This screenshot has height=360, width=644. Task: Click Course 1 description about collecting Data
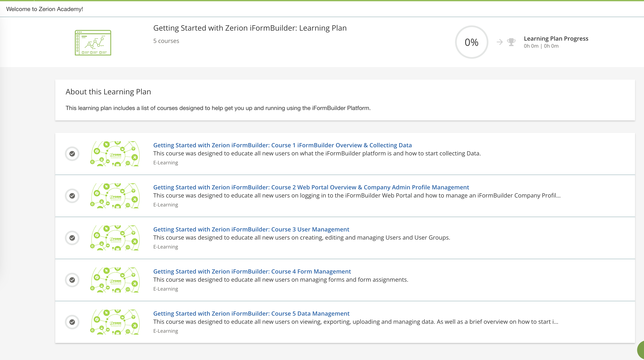coord(317,153)
